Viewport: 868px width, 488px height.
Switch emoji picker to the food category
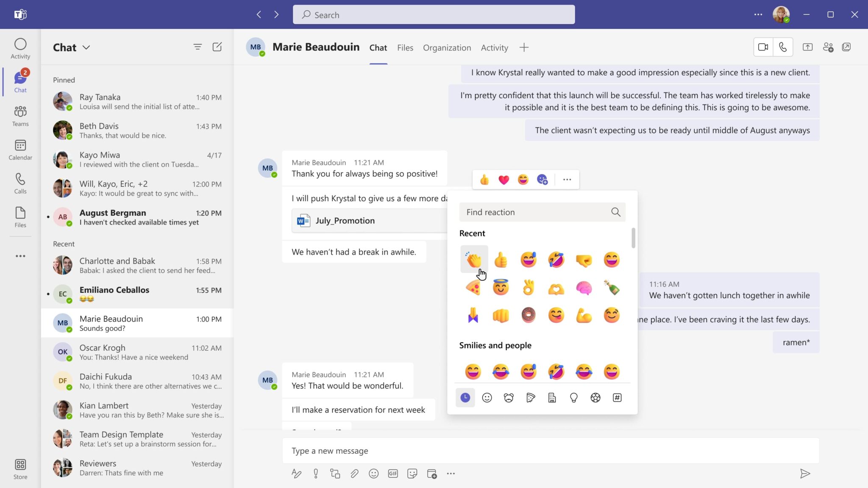[530, 397]
